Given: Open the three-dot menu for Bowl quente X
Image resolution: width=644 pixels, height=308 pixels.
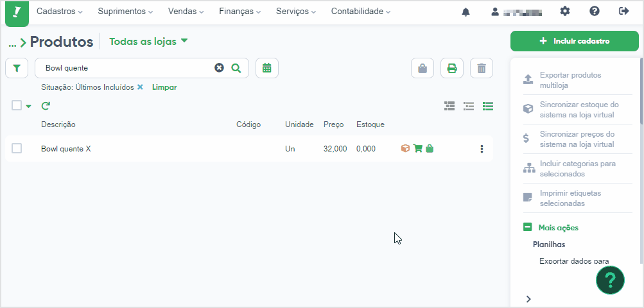Looking at the screenshot, I should (x=482, y=149).
